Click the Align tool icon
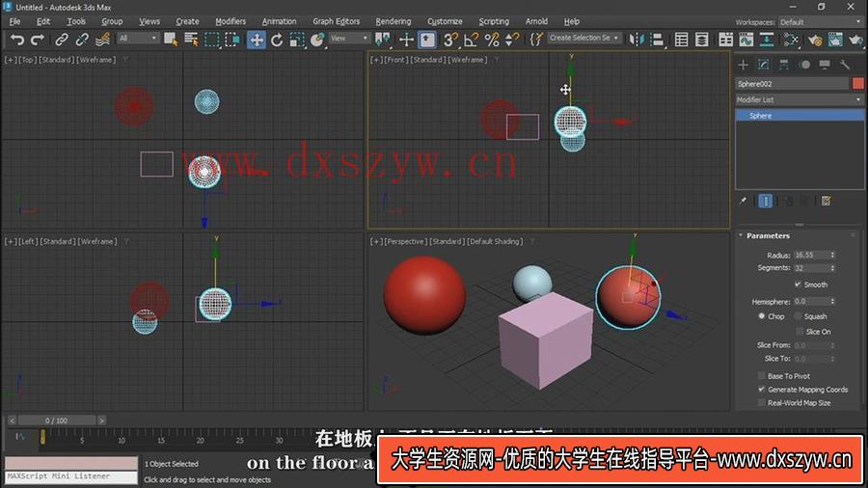This screenshot has width=868, height=488. coord(657,40)
